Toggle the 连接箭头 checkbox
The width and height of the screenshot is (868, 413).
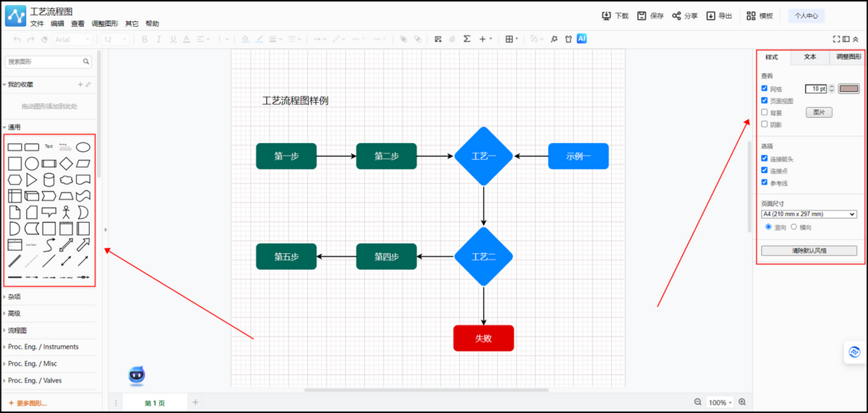[765, 158]
